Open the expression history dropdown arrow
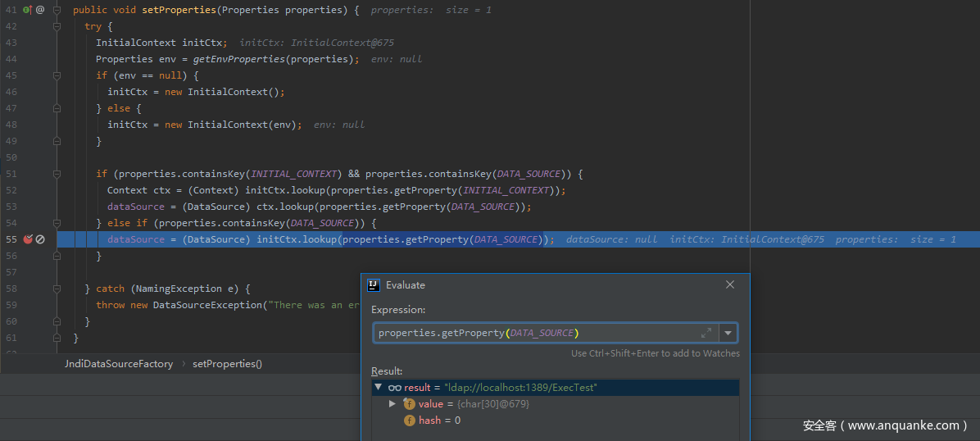 (728, 333)
